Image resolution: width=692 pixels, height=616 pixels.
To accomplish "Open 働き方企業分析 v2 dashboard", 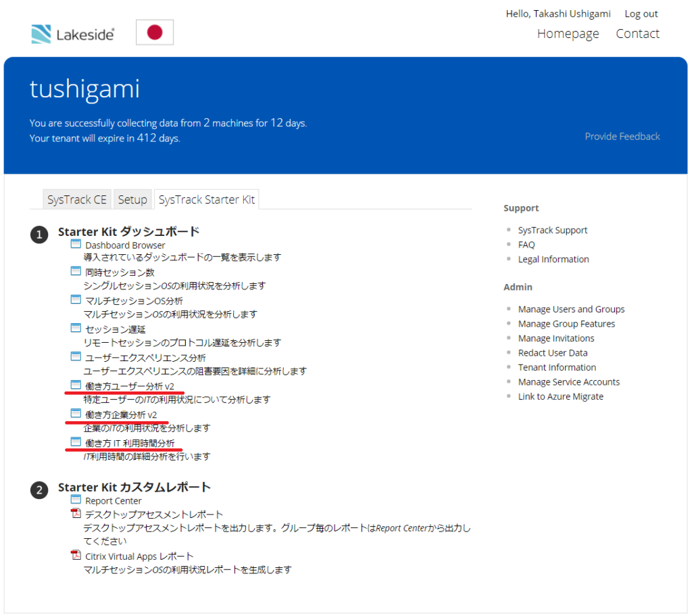I will [x=121, y=414].
